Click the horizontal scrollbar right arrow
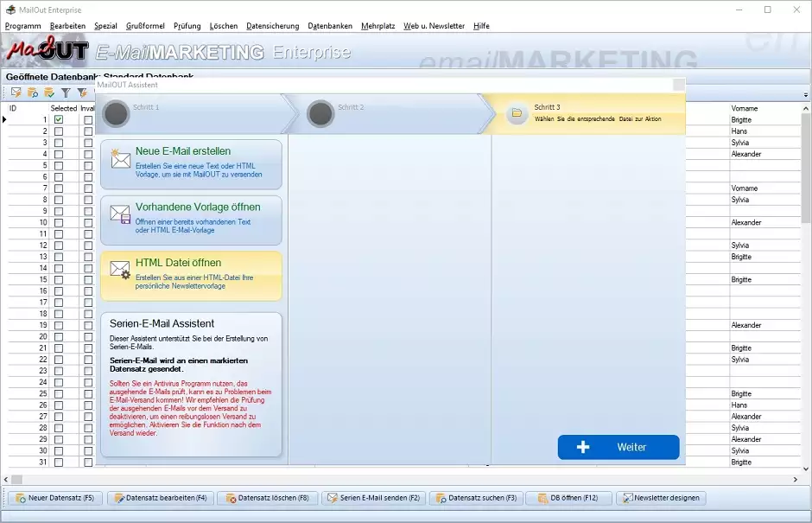812x523 pixels. pos(796,480)
